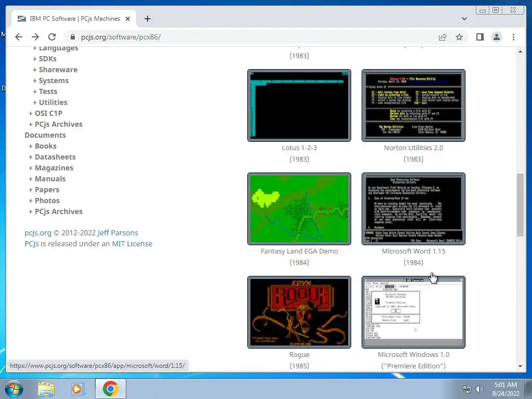Image resolution: width=532 pixels, height=399 pixels.
Task: Open the Documents sidebar heading
Action: pyautogui.click(x=45, y=135)
